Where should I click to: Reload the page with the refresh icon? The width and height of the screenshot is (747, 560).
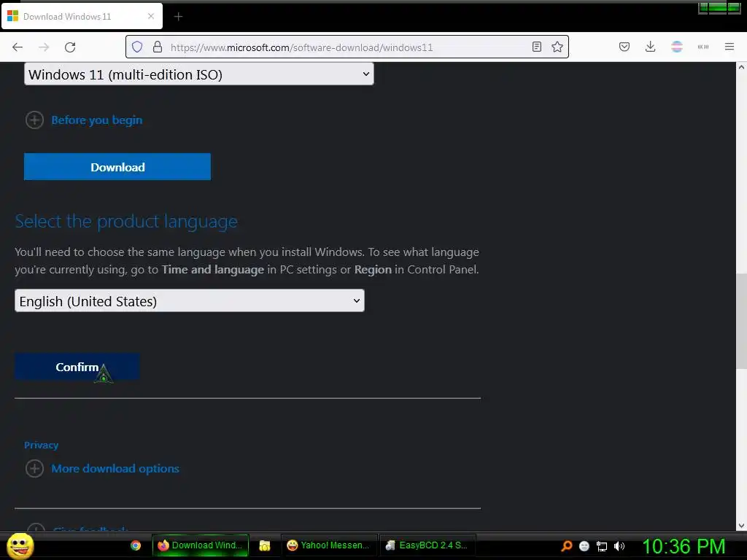click(70, 47)
